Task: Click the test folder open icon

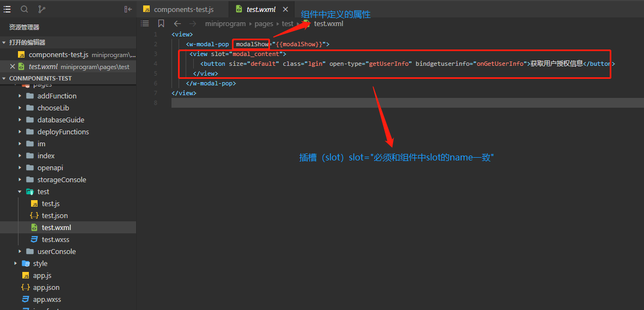Action: pyautogui.click(x=30, y=191)
